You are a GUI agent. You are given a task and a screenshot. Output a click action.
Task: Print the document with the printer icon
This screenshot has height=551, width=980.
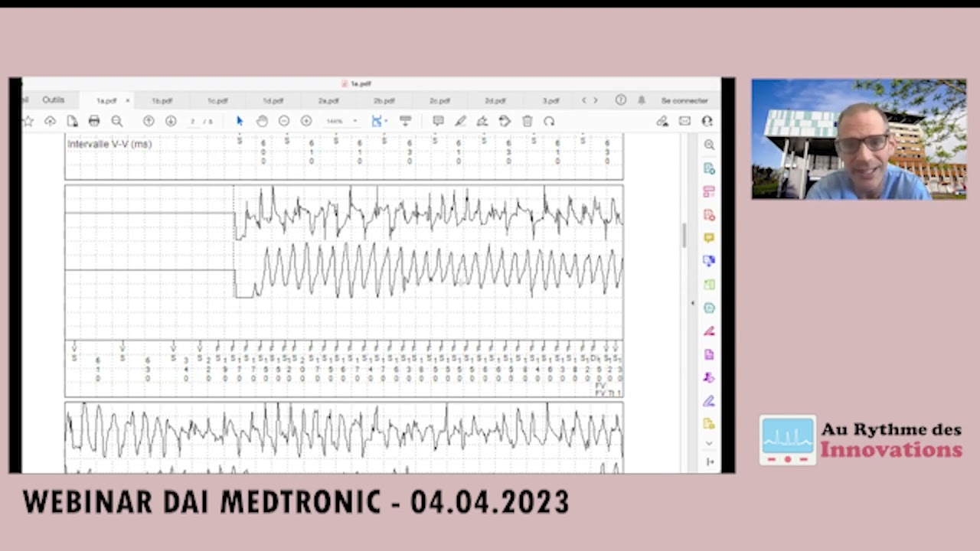pyautogui.click(x=94, y=121)
